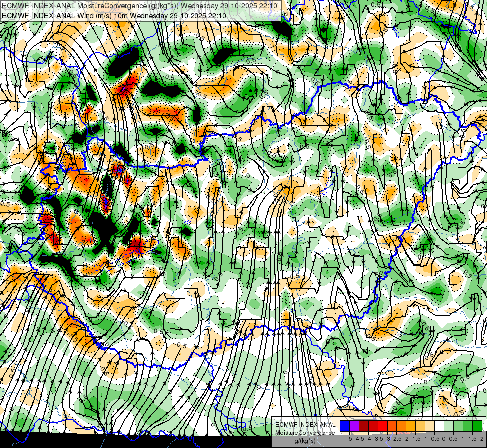This screenshot has width=487, height=448.
Task: Pick the bright red swatch -3.5 to -3
Action: point(383,426)
